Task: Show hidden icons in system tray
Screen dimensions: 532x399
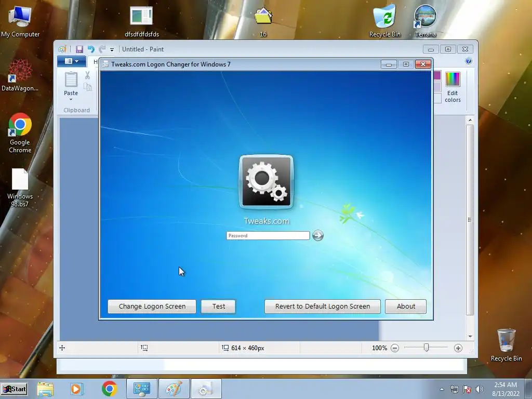Action: coord(442,389)
